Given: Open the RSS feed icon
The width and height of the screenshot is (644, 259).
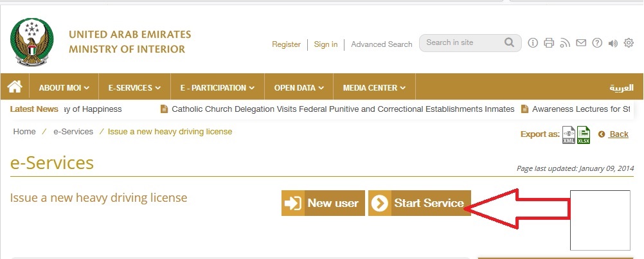Looking at the screenshot, I should point(565,44).
